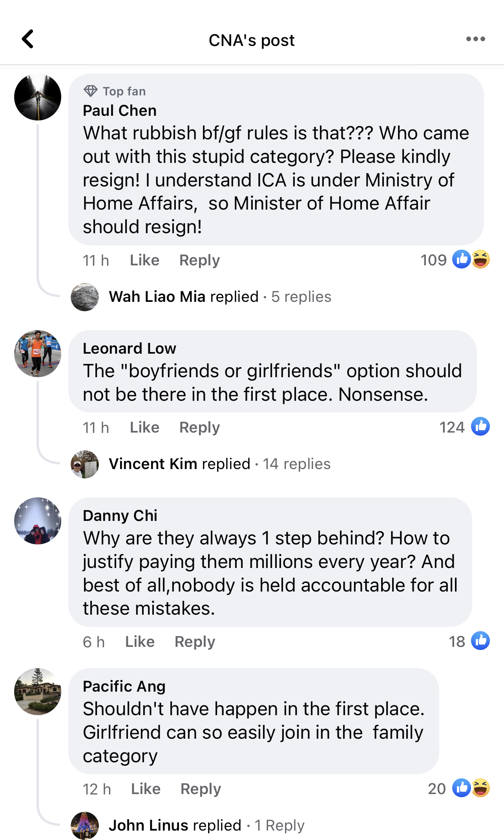The height and width of the screenshot is (840, 504).
Task: Reply to Paul Chen's comment
Action: 199,260
